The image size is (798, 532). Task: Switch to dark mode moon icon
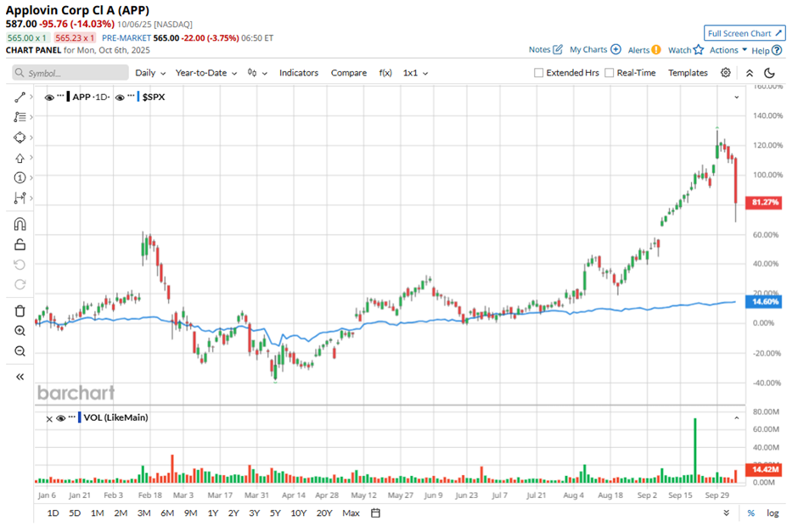[769, 73]
